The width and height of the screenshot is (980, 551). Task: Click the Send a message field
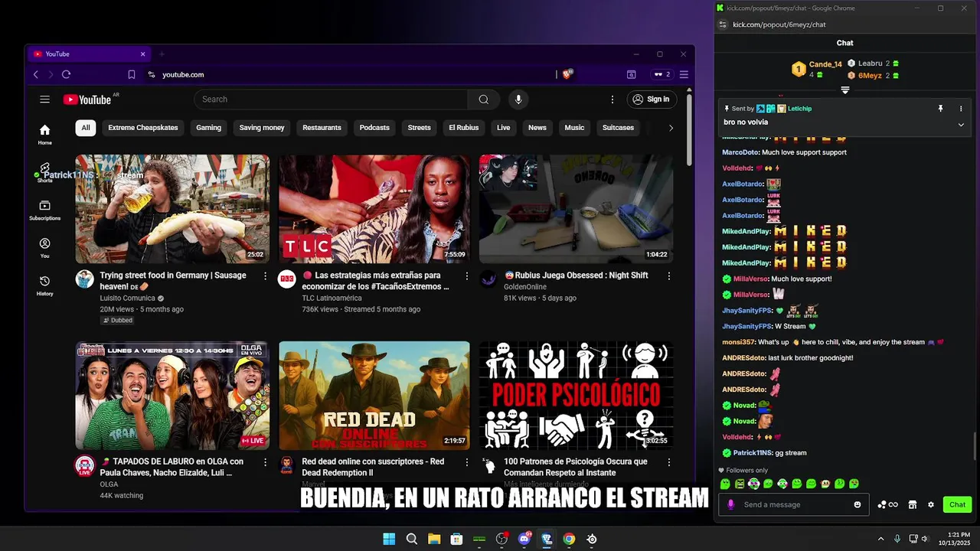point(794,504)
